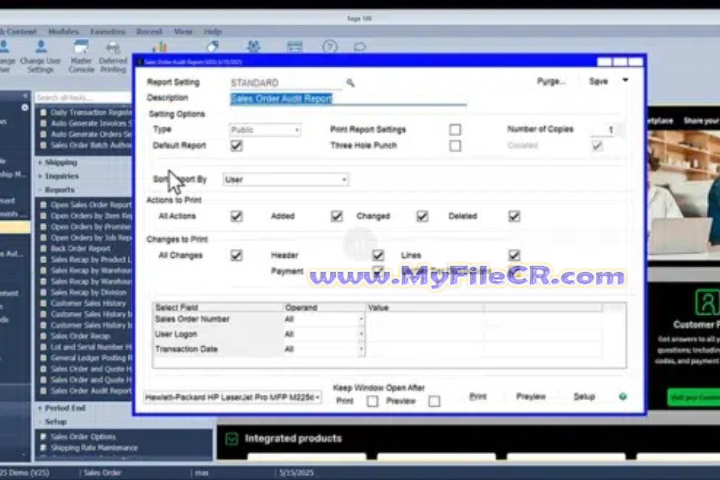
Task: Click the Number of Copies field
Action: click(x=603, y=130)
